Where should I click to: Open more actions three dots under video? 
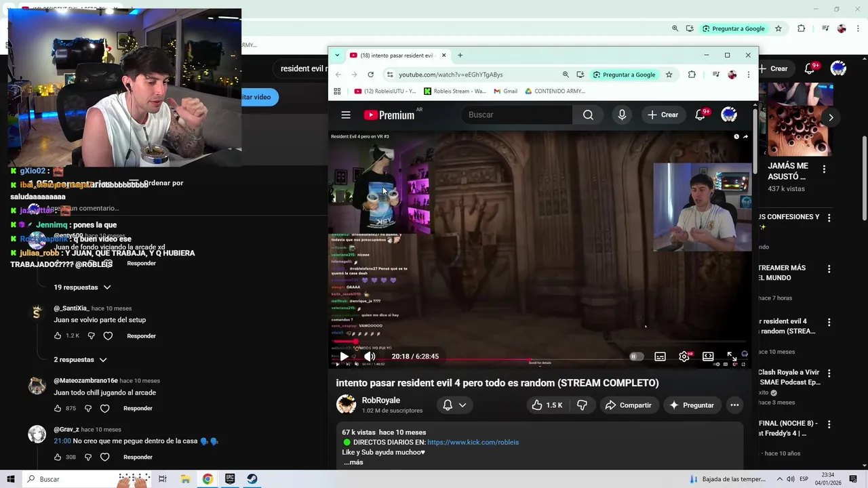[x=734, y=405]
